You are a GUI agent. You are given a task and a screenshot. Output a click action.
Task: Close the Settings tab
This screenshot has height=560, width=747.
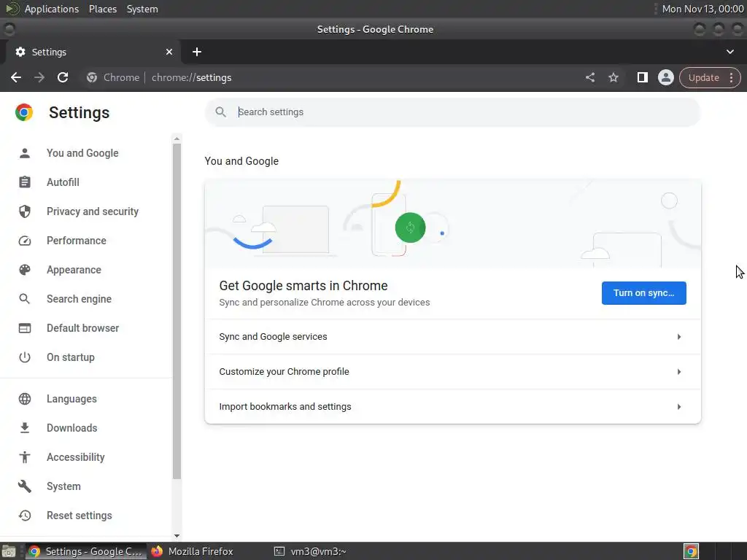pos(169,52)
